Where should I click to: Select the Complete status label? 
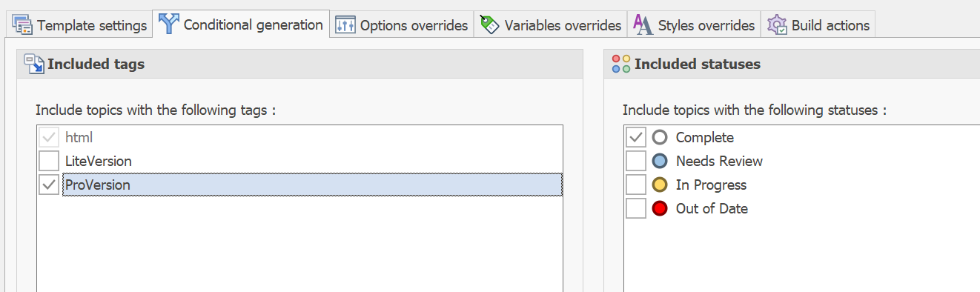705,137
